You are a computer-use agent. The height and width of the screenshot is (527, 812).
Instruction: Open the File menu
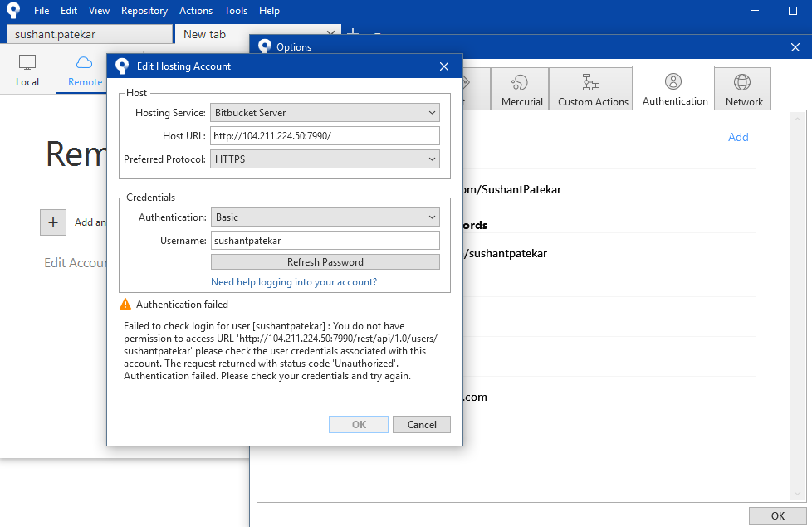(42, 10)
